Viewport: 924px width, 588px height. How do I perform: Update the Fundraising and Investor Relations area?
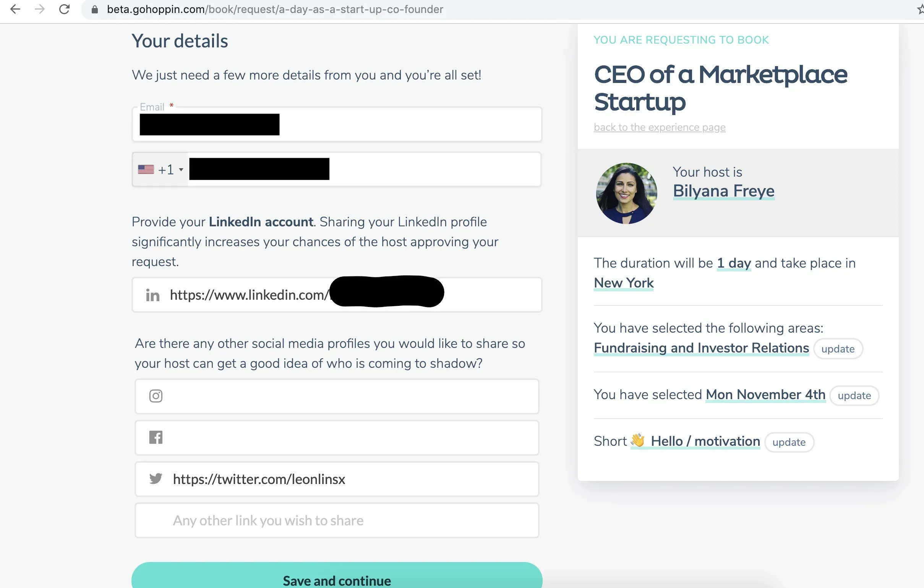(838, 349)
